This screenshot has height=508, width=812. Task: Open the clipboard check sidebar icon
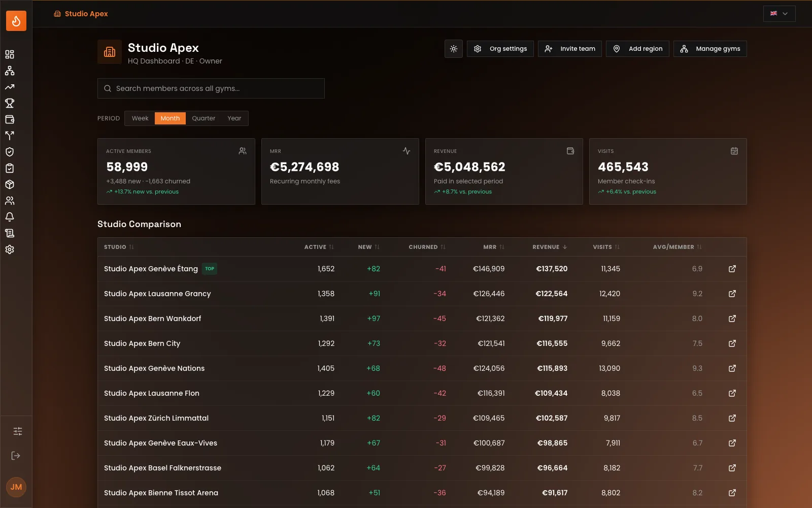point(10,168)
